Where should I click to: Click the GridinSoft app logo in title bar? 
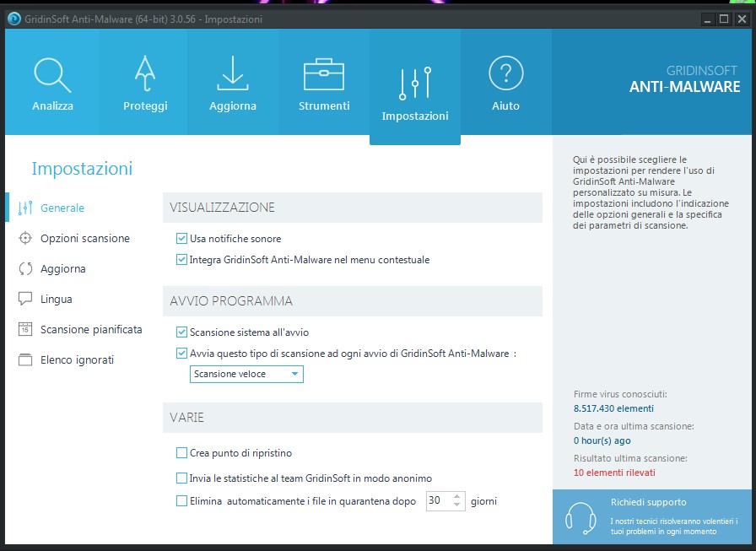[14, 19]
